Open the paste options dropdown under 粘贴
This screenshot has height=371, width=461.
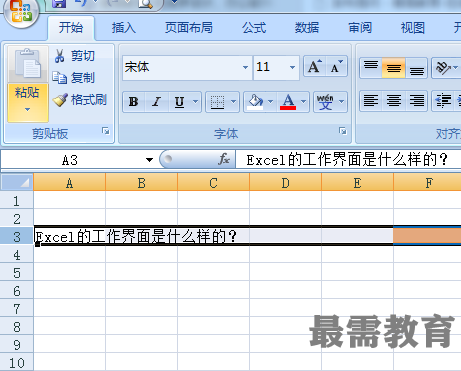(x=28, y=102)
